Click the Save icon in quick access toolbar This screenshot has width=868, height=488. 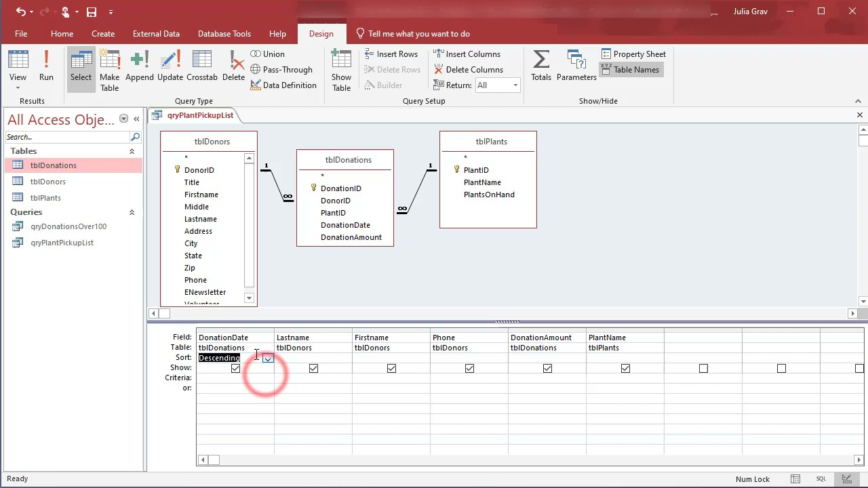pos(92,12)
